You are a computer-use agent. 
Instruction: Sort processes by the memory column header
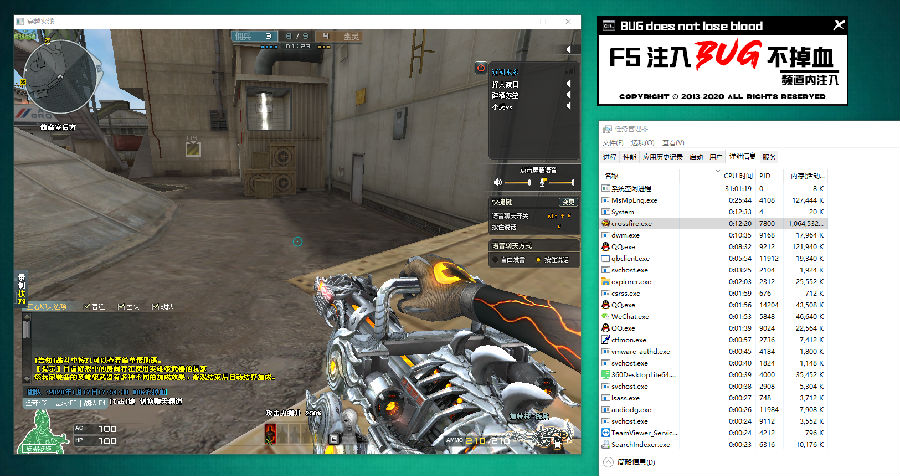click(x=807, y=176)
